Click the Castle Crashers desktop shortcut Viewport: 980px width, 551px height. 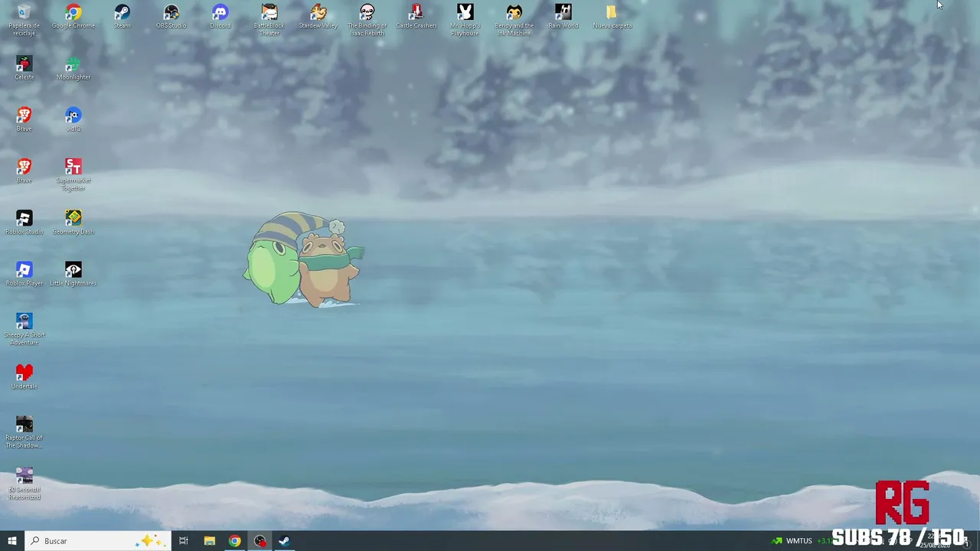416,17
